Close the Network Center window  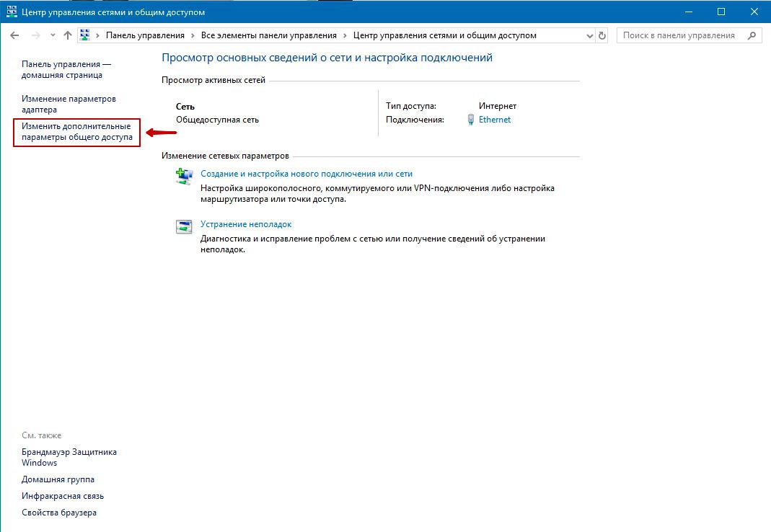pos(754,12)
